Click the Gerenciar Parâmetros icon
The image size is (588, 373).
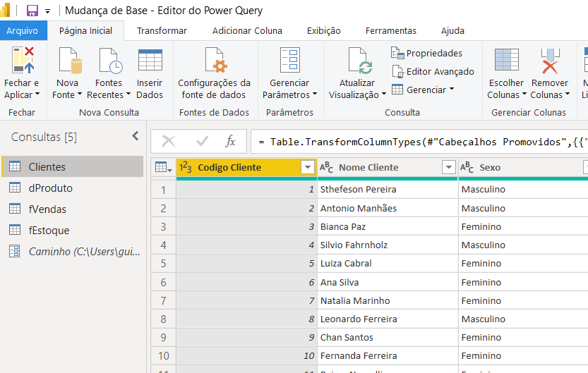[290, 60]
